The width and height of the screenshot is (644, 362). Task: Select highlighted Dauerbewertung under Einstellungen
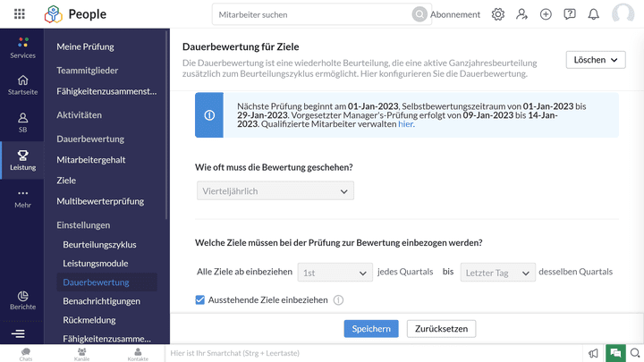(106, 282)
